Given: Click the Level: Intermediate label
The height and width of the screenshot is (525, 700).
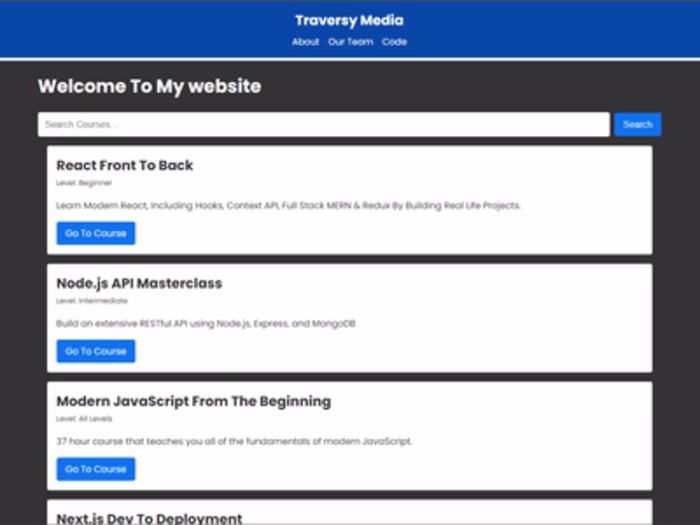Looking at the screenshot, I should [x=92, y=301].
